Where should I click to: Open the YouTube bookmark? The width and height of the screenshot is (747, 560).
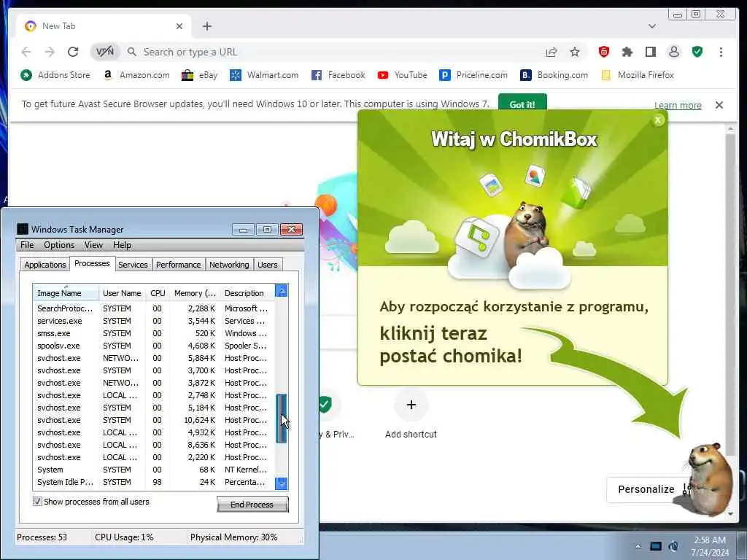402,75
